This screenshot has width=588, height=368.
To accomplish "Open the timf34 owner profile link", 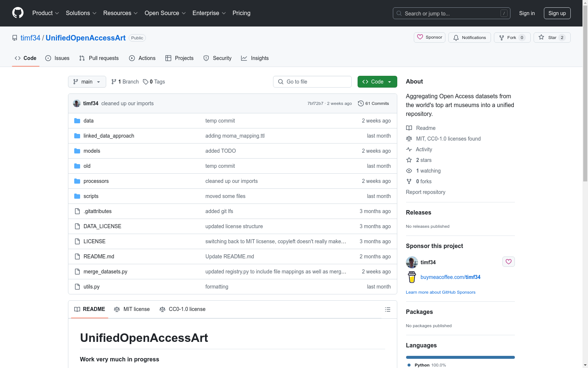I will click(x=31, y=38).
